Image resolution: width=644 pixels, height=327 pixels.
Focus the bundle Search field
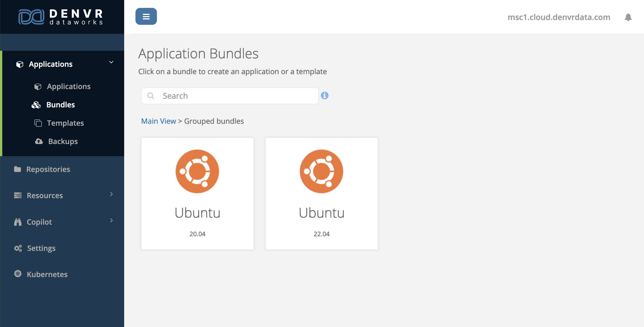[230, 96]
